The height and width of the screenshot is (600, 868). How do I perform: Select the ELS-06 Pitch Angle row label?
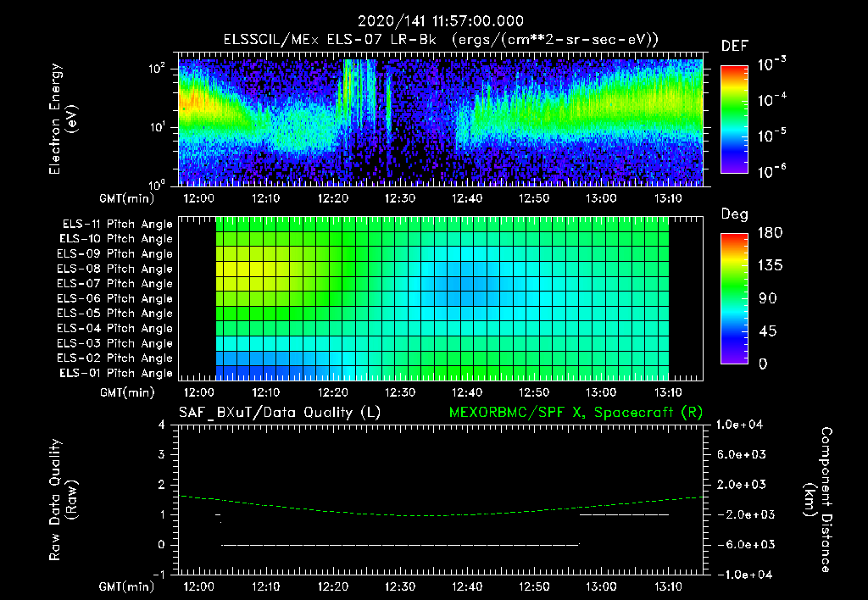click(x=114, y=299)
